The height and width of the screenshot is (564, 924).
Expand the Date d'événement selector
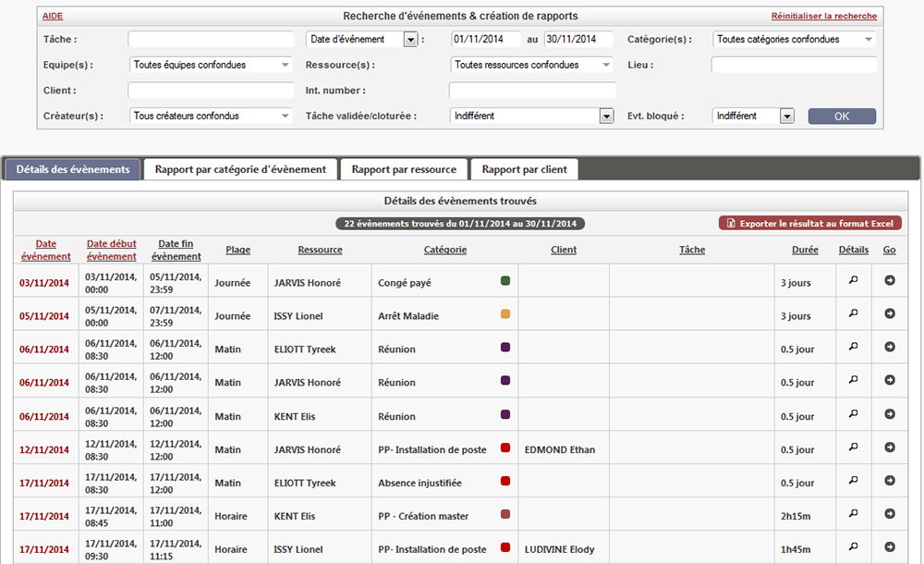(x=408, y=40)
